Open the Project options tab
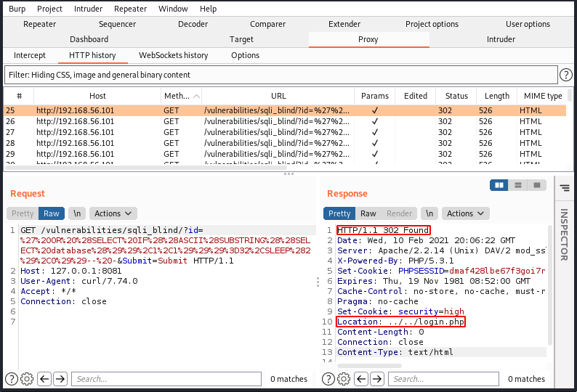Viewport: 577px width, 392px height. tap(432, 24)
